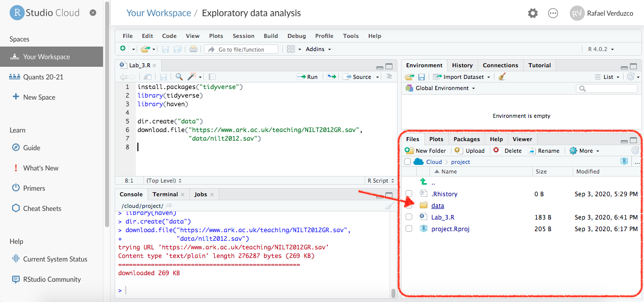The image size is (644, 302).
Task: Open the Session menu
Action: point(243,36)
